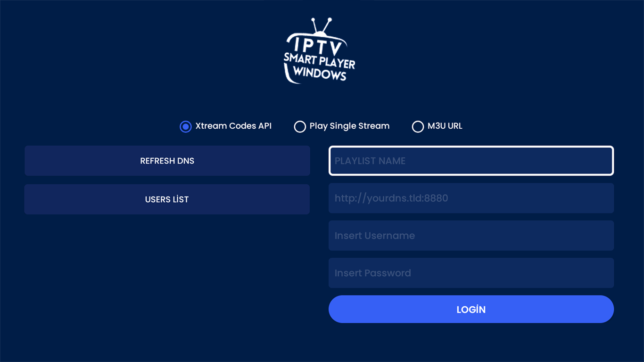
Task: Switch mode using the M3U URL label
Action: (445, 126)
